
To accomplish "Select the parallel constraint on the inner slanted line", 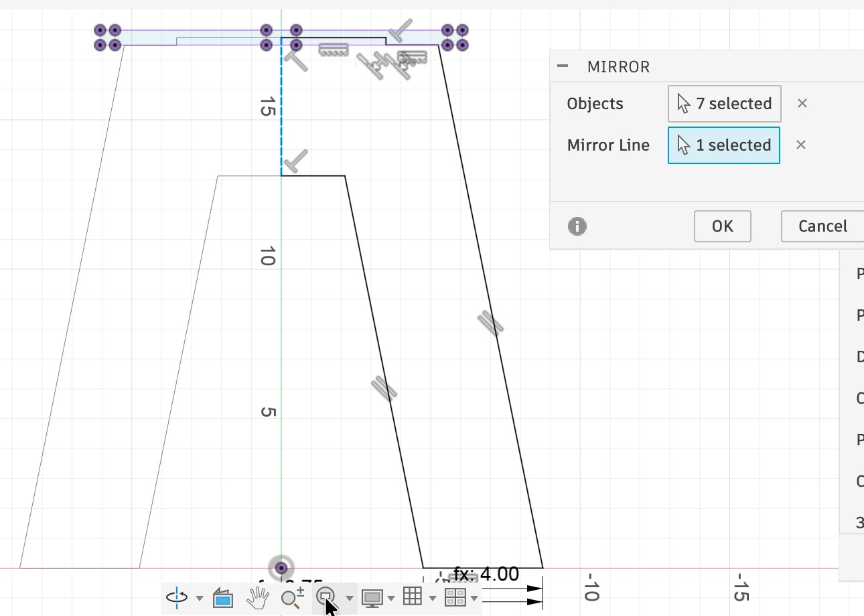I will [x=384, y=389].
